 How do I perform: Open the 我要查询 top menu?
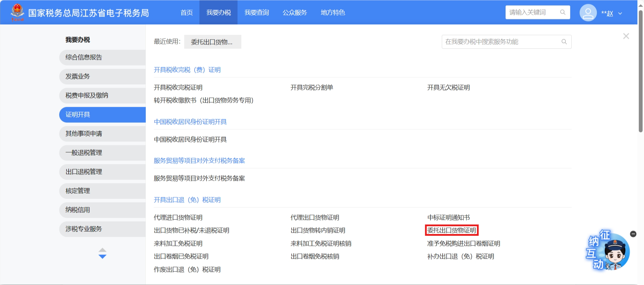[x=257, y=12]
